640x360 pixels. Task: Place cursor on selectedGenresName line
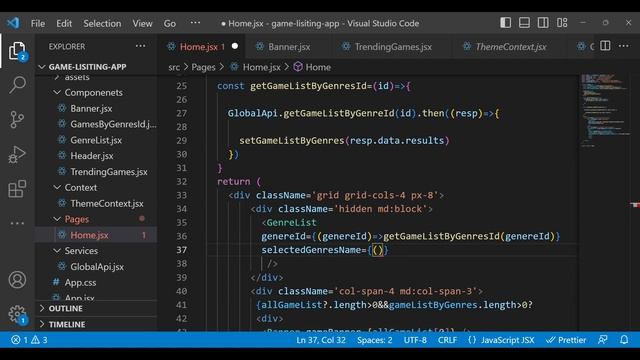325,250
